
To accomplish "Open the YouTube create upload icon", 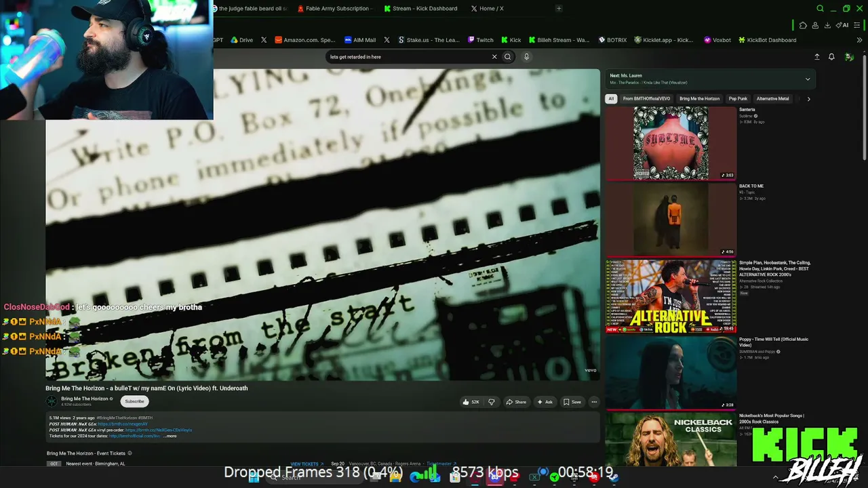I will pos(816,57).
